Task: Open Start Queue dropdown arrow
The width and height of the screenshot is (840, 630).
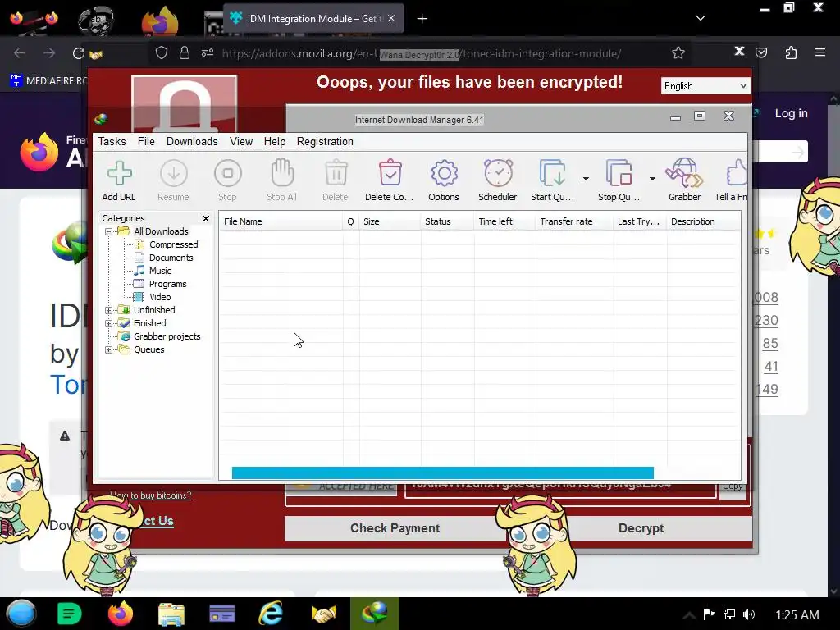Action: [x=586, y=178]
